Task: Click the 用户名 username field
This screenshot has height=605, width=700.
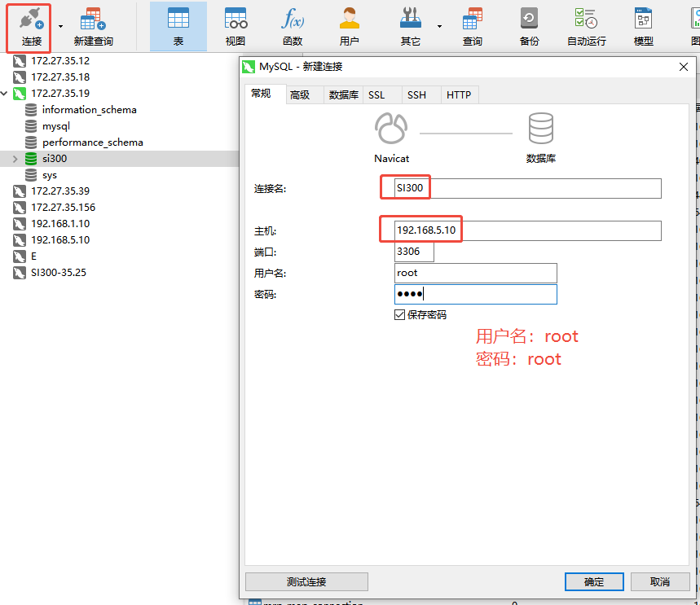Action: click(x=475, y=273)
